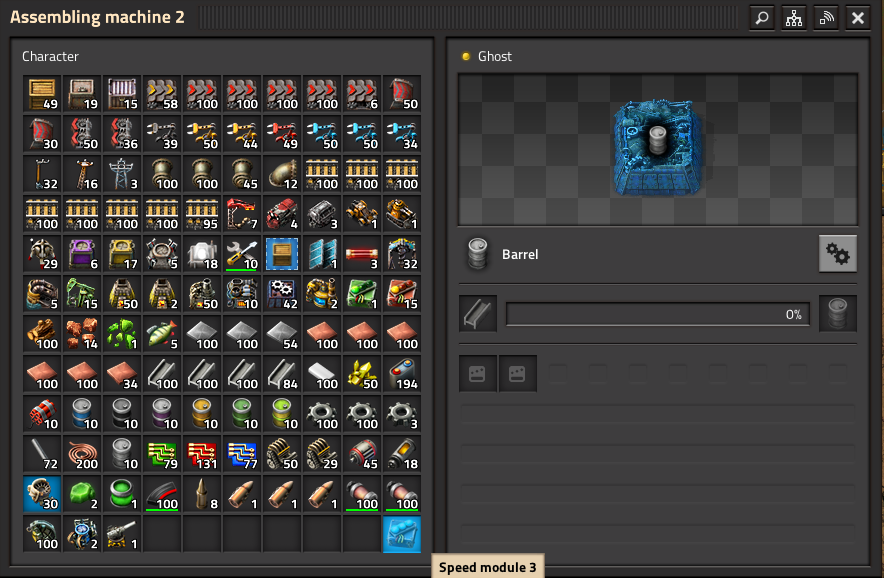Select the repair pack stack of 10
The height and width of the screenshot is (578, 884).
pos(242,254)
